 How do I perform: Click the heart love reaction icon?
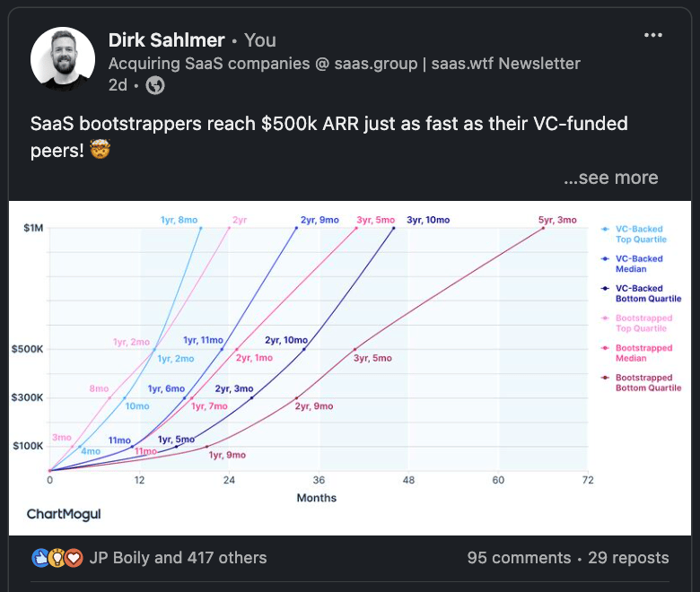click(74, 558)
